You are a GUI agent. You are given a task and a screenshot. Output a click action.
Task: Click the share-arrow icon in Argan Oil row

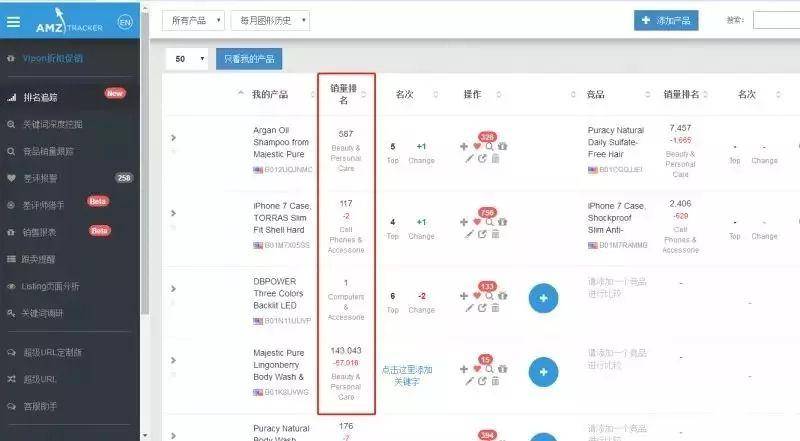(x=482, y=159)
